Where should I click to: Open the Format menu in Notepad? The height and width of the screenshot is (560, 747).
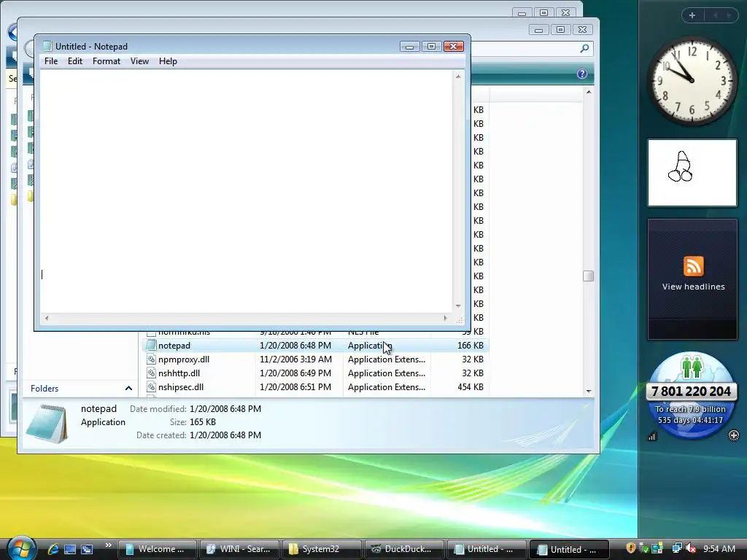pyautogui.click(x=107, y=61)
